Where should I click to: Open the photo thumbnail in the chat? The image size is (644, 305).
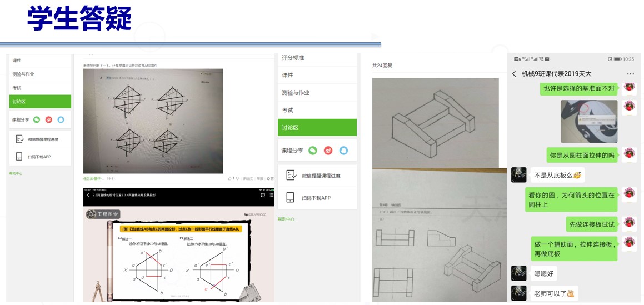[x=589, y=121]
